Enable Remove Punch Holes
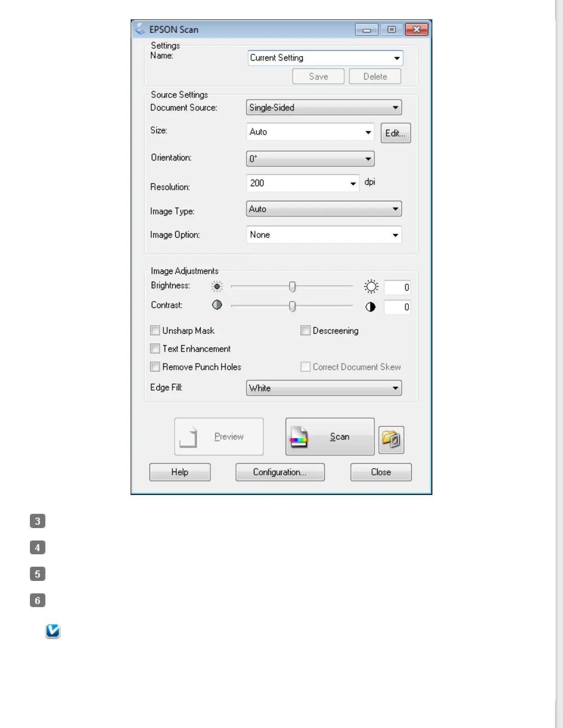This screenshot has height=728, width=563. [155, 367]
